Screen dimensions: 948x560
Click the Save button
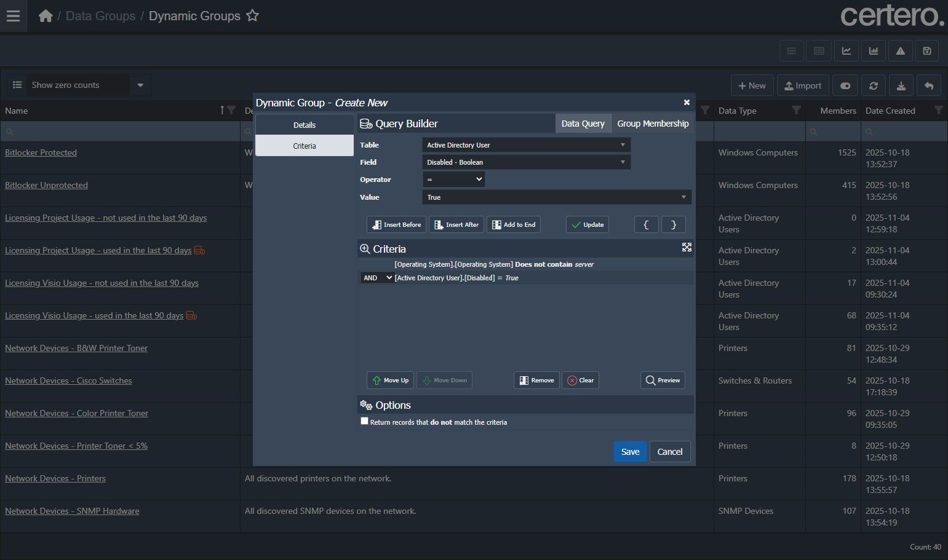630,452
